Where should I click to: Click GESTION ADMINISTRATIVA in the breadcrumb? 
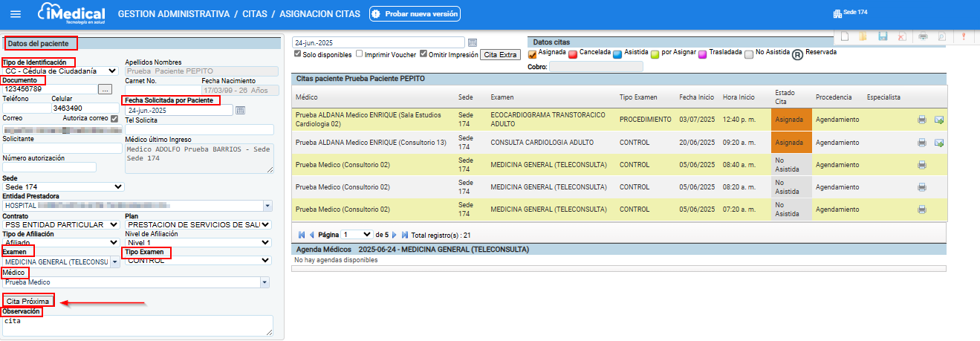175,14
